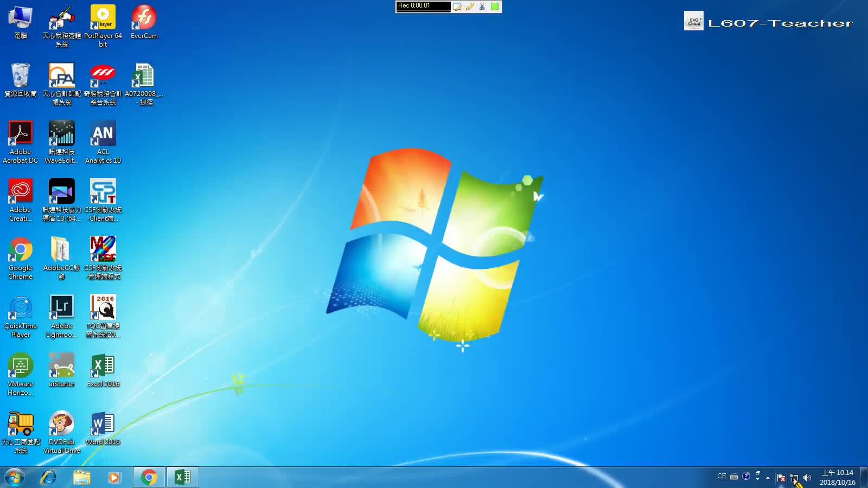Select the aiStarter desktop icon

[x=62, y=371]
